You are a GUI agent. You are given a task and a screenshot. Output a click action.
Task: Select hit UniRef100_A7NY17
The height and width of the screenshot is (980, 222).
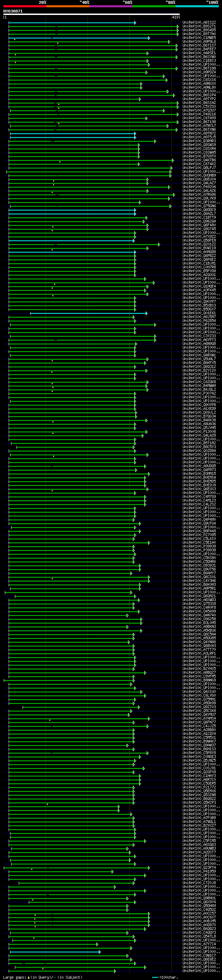(199, 125)
